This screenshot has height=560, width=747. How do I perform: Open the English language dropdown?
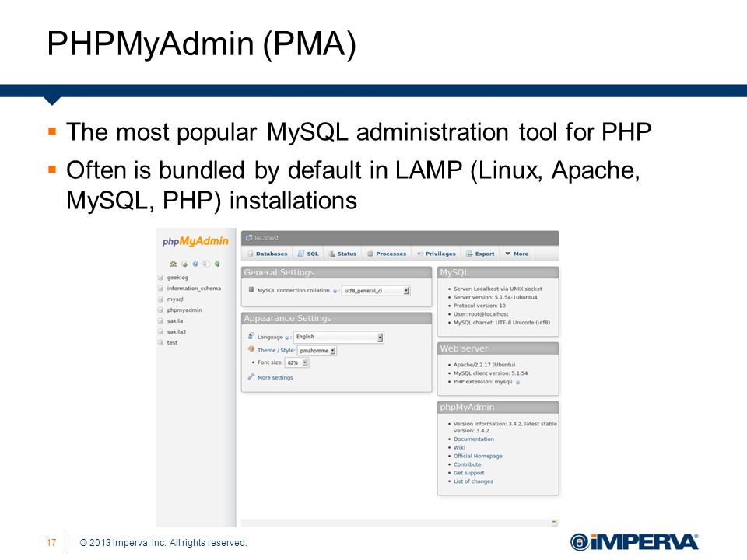click(338, 337)
